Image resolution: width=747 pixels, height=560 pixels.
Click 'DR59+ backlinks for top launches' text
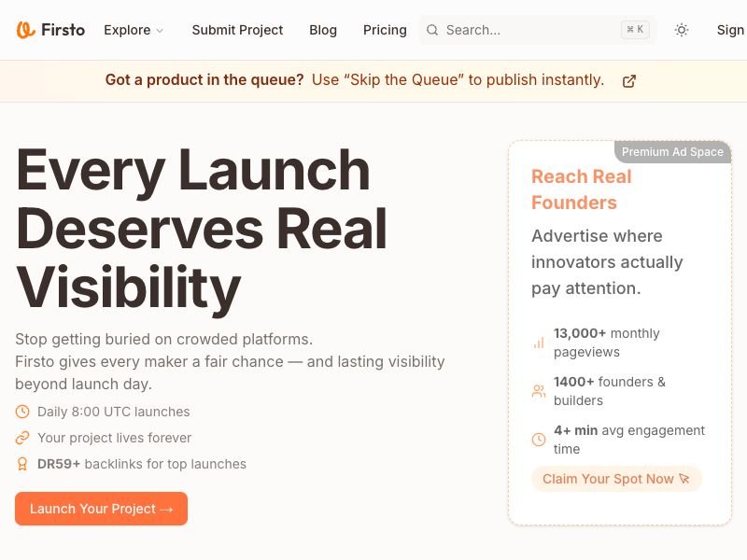(142, 464)
